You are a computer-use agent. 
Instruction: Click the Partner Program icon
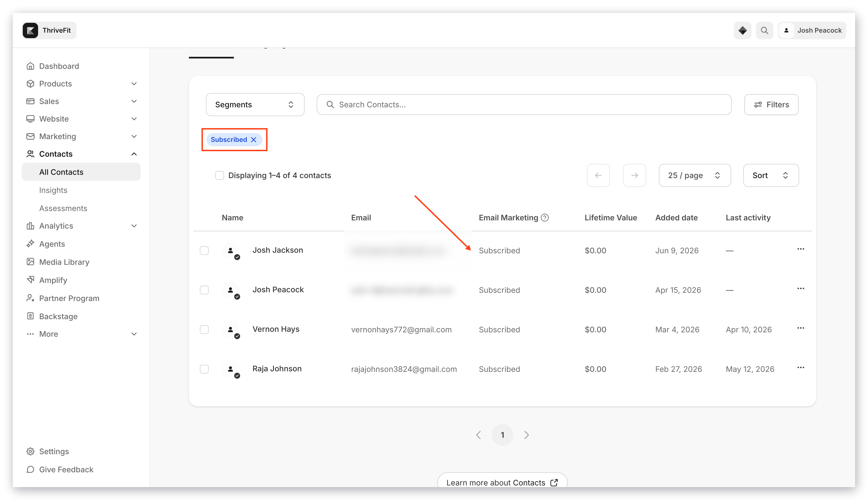click(x=30, y=298)
